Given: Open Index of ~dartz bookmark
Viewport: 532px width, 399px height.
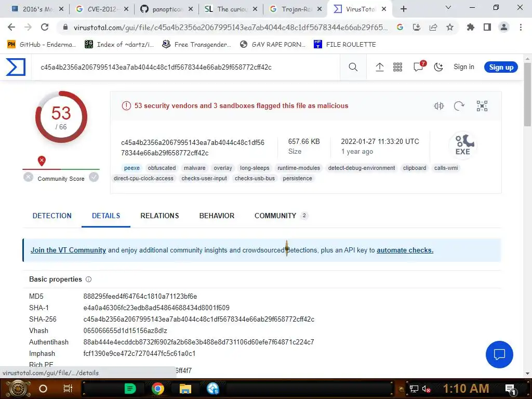Looking at the screenshot, I should click(x=119, y=45).
